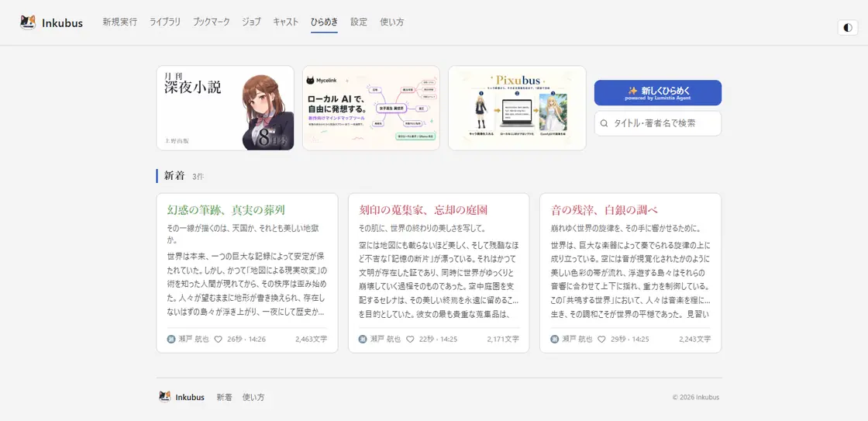The height and width of the screenshot is (421, 868).
Task: Click the 新着 section heading
Action: 174,176
